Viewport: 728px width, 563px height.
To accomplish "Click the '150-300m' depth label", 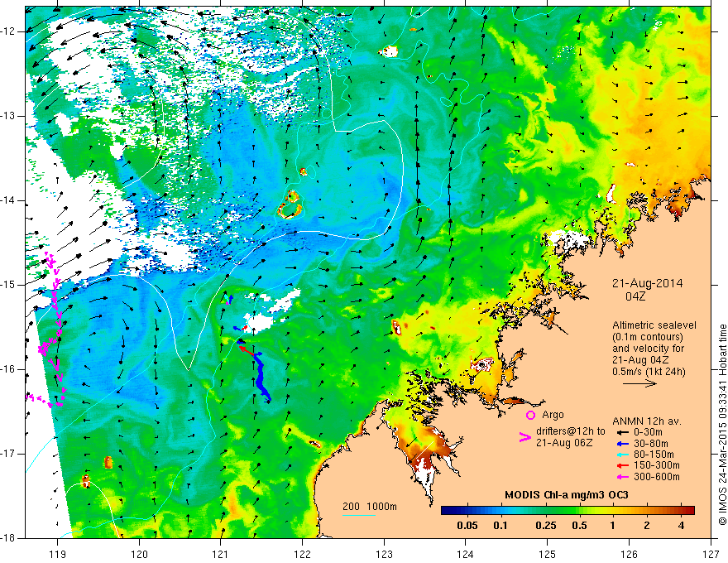I will click(657, 465).
